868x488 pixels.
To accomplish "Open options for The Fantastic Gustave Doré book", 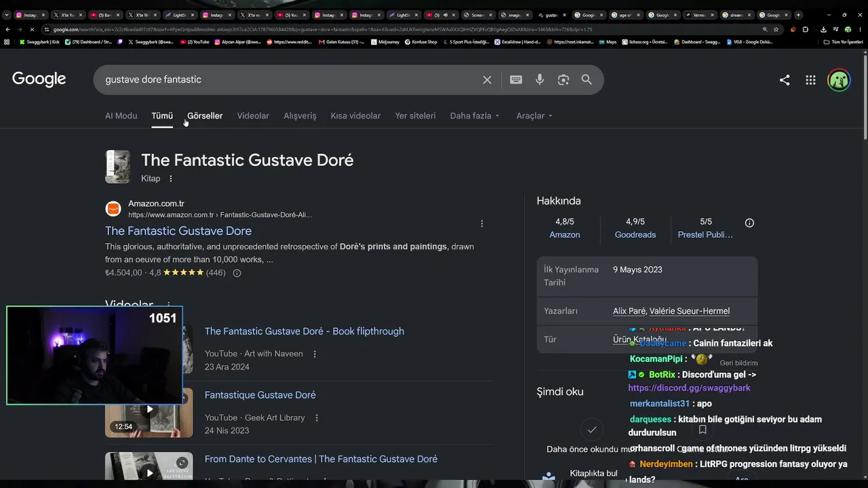I will (x=171, y=179).
